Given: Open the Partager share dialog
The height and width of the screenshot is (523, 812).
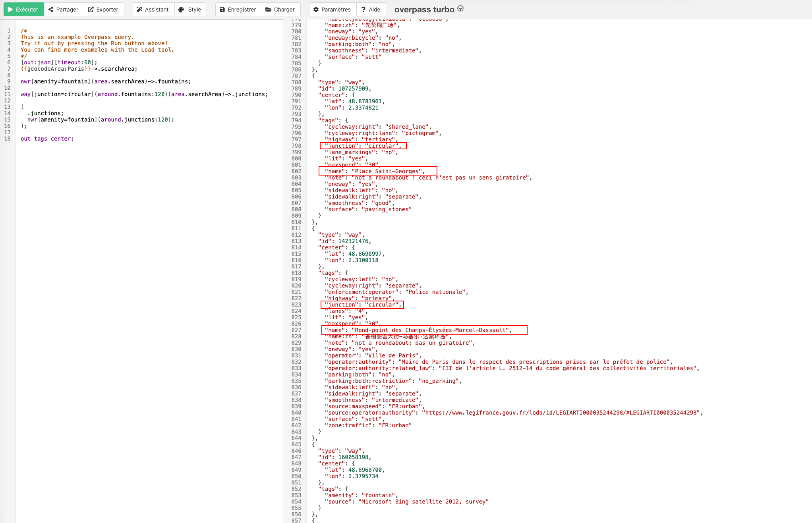Looking at the screenshot, I should (64, 10).
